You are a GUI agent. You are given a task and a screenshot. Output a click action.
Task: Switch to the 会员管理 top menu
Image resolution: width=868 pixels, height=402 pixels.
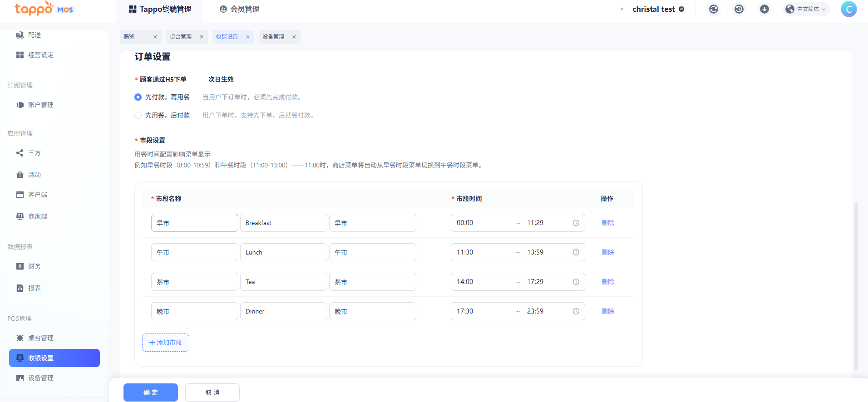click(240, 9)
